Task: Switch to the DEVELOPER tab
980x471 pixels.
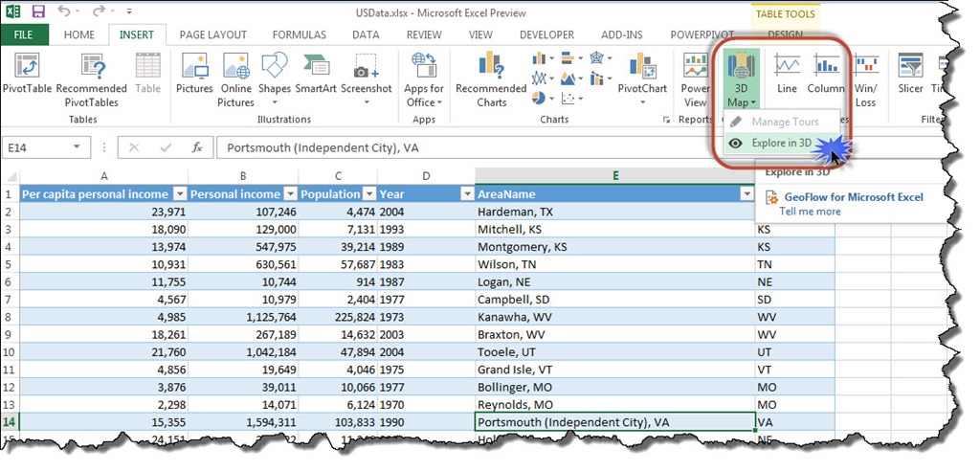Action: pos(546,35)
